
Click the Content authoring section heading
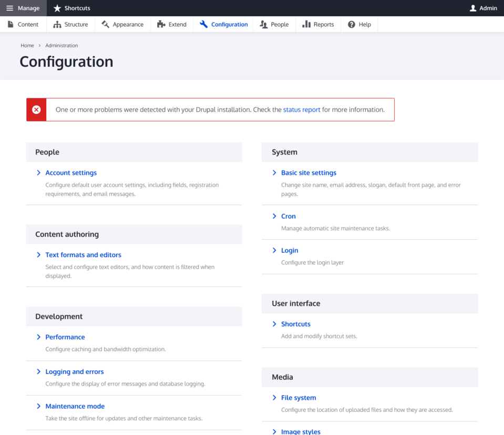point(67,234)
